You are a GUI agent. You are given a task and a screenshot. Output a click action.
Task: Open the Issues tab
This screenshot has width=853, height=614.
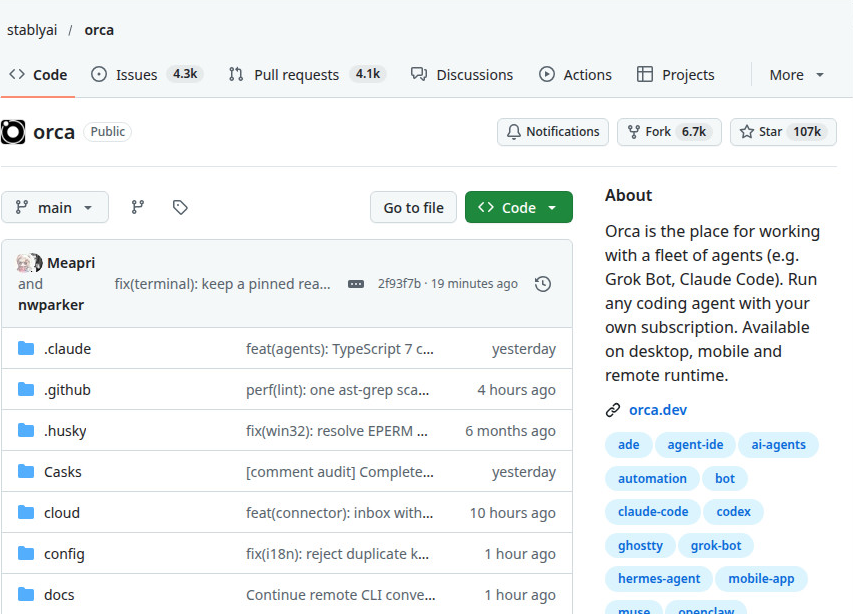point(147,75)
